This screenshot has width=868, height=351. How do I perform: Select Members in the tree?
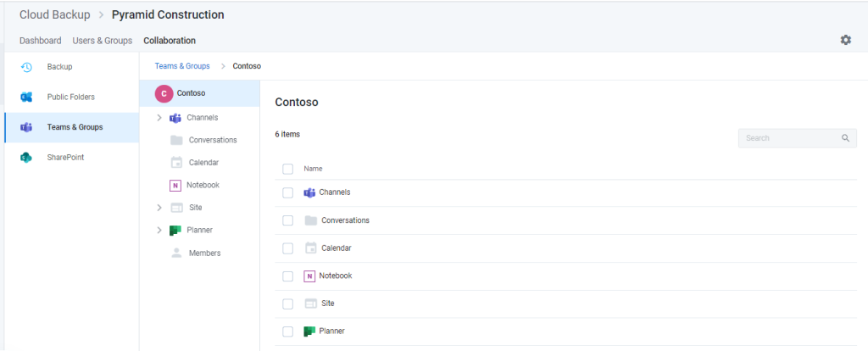coord(205,253)
